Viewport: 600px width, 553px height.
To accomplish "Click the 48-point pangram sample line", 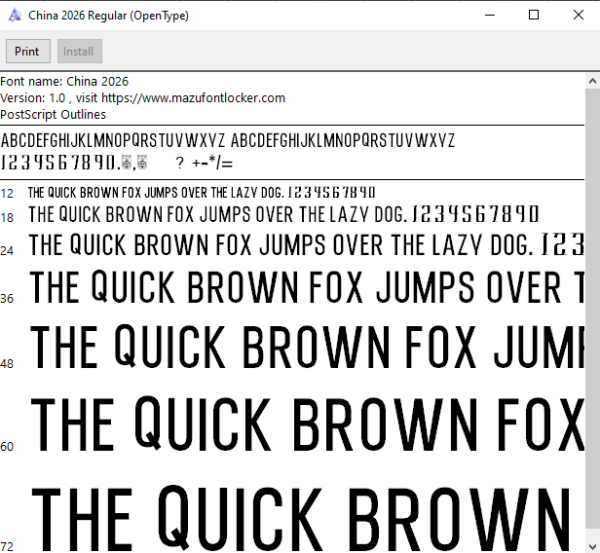I will (307, 346).
